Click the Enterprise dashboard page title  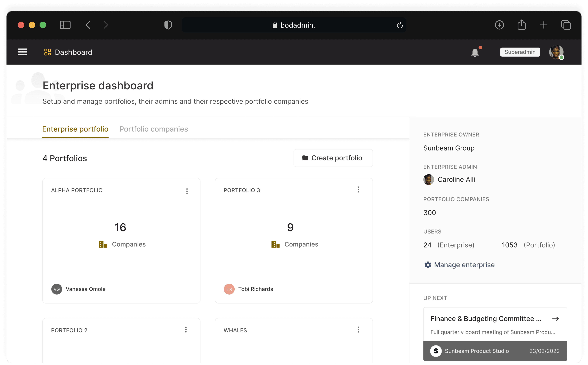click(98, 86)
